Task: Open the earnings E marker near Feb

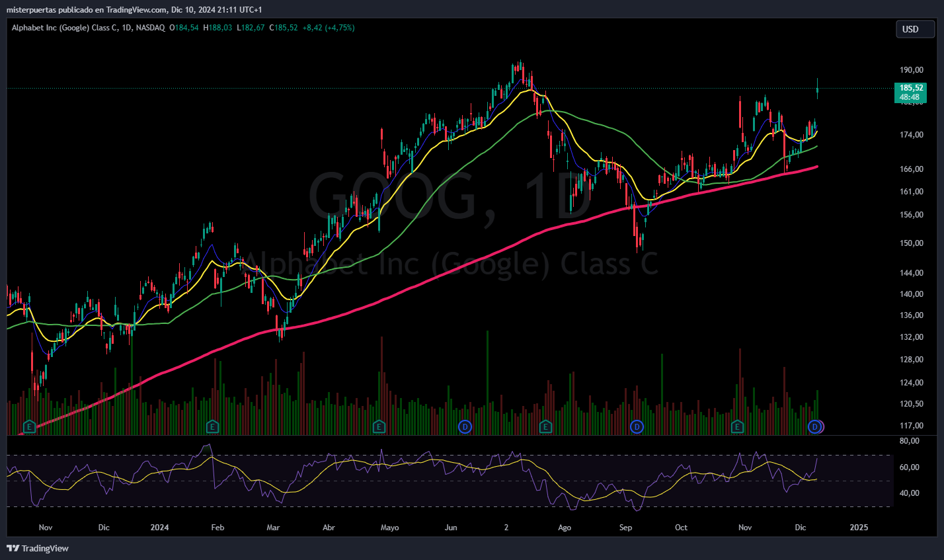Action: tap(212, 426)
